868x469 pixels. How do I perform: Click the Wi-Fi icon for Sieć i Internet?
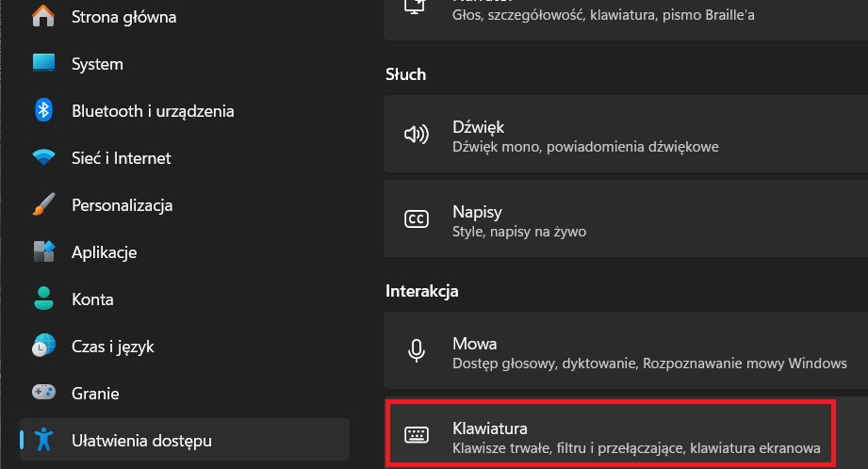[x=43, y=158]
